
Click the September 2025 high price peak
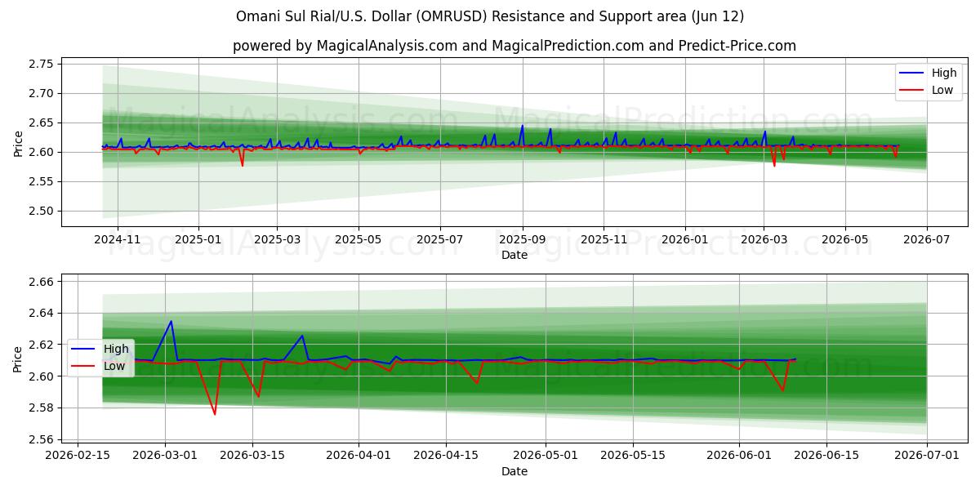(x=523, y=126)
